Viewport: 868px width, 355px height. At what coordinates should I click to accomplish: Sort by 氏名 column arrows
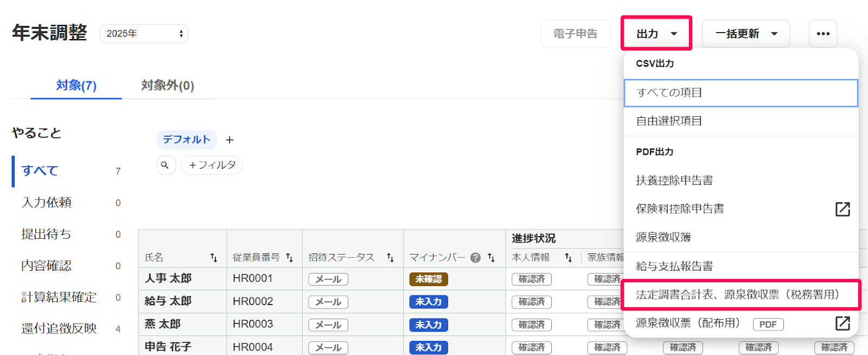click(214, 258)
